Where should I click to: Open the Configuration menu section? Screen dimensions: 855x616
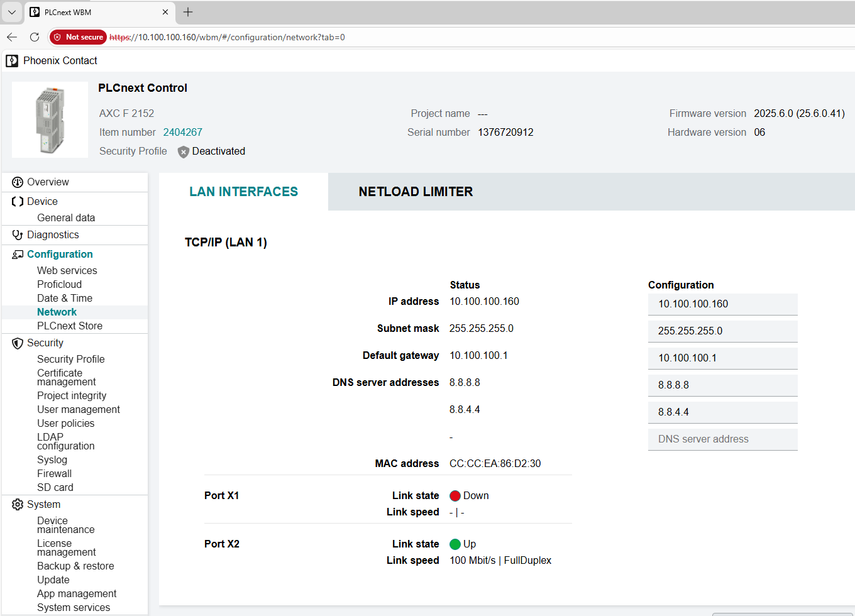pos(60,255)
